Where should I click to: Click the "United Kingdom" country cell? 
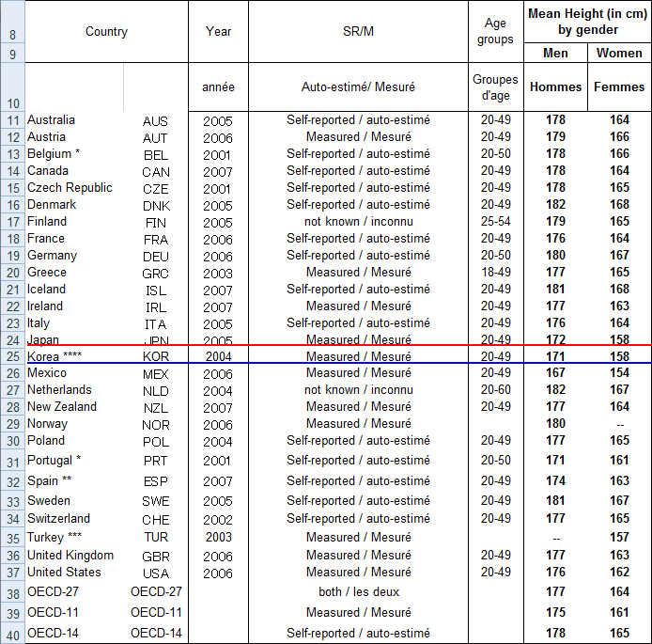click(x=70, y=556)
